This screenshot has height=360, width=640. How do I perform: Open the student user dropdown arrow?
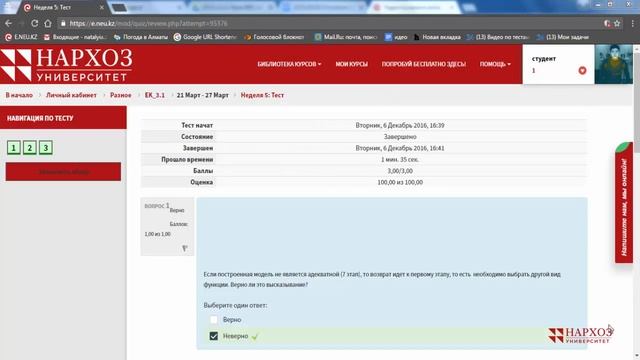click(582, 71)
